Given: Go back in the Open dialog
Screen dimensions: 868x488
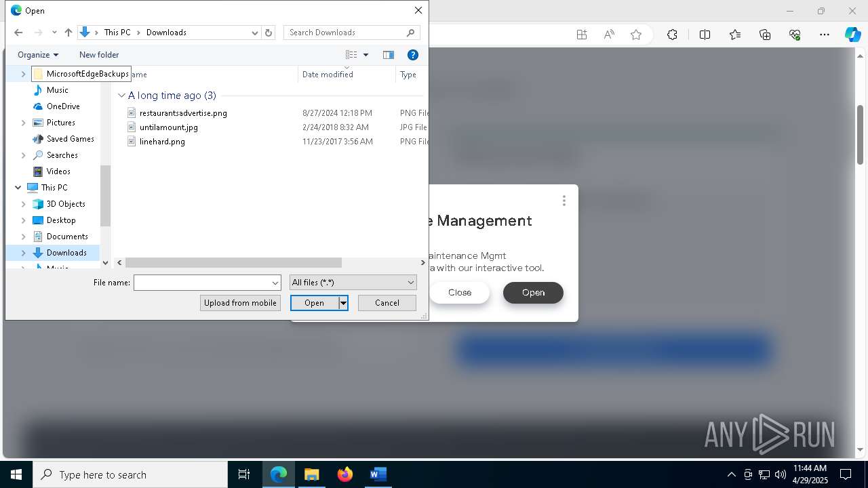Looking at the screenshot, I should [x=18, y=33].
